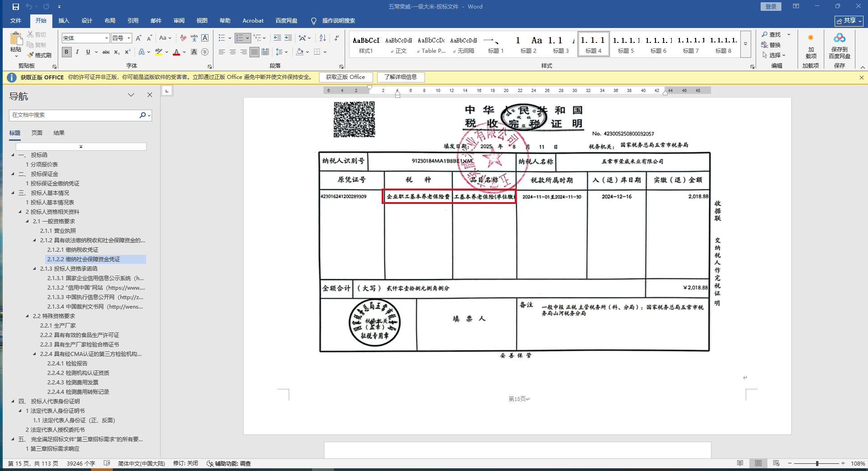Click the 在文档中搜索 search field
Viewport: 868px width, 471px height.
click(74, 115)
